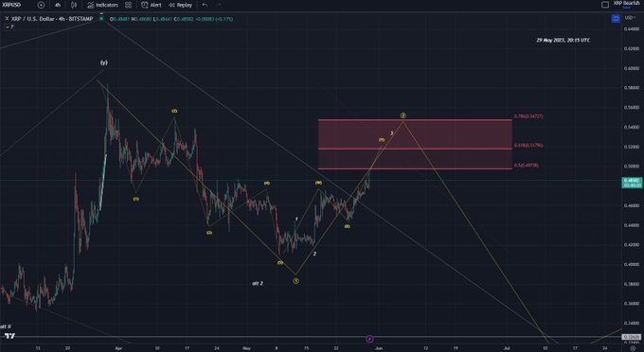This screenshot has height=352, width=644.
Task: Select the XRP / U.S. Dollar legend title
Action: [x=52, y=19]
